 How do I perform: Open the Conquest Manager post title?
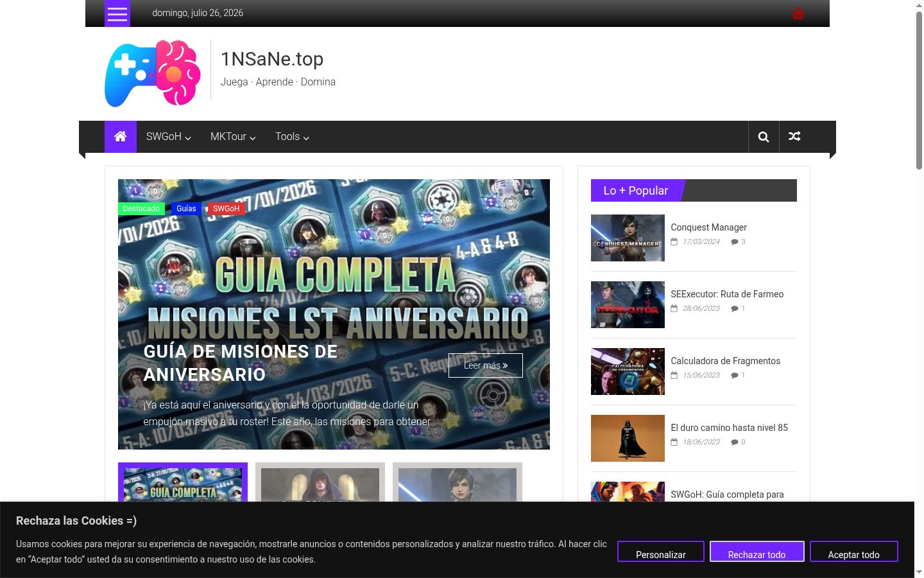tap(708, 227)
